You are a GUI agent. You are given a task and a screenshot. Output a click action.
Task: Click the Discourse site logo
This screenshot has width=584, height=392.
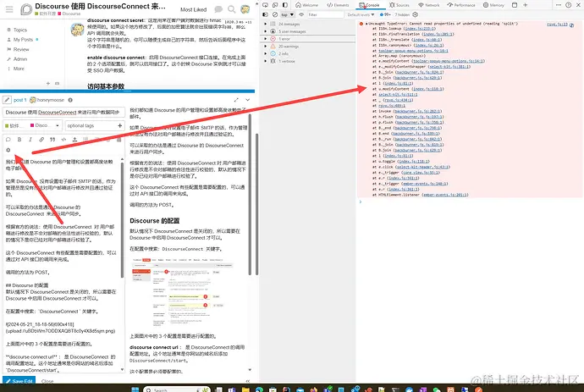pyautogui.click(x=26, y=9)
